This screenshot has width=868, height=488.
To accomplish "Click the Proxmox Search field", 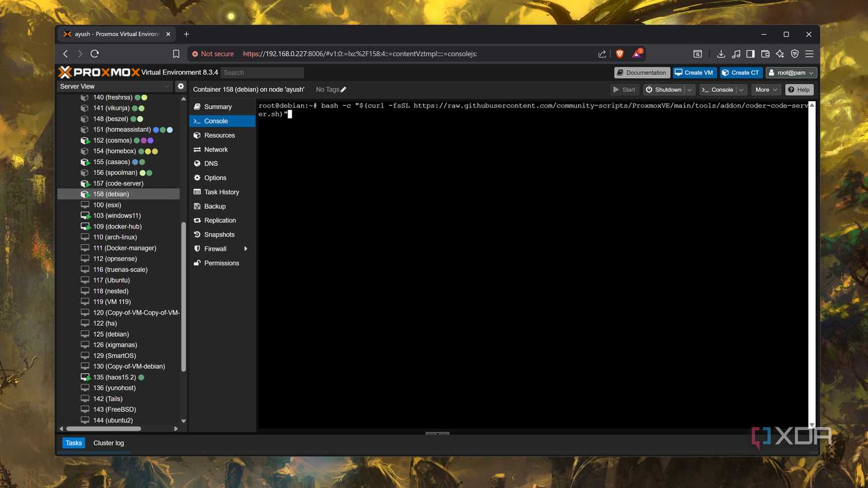I will [262, 73].
